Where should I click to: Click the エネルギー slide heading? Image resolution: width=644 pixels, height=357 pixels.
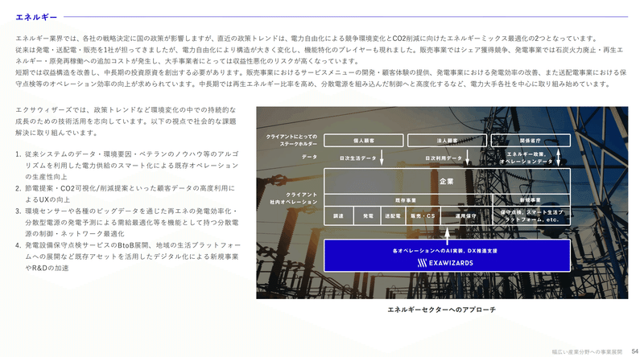coord(36,17)
